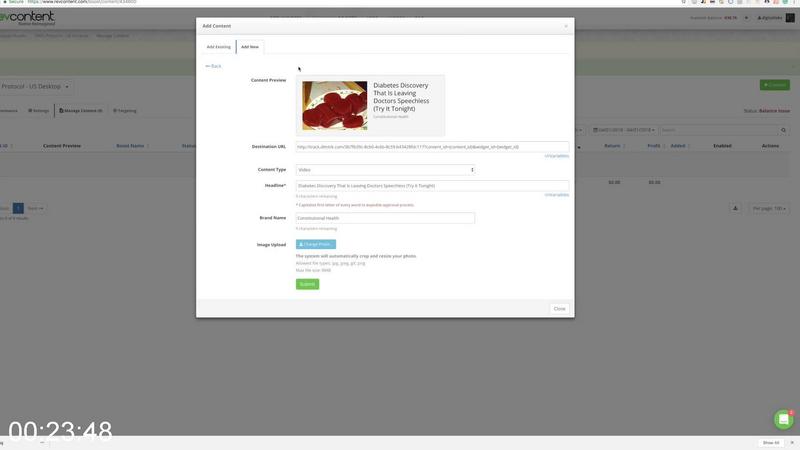The height and width of the screenshot is (450, 800).
Task: Open variables link under Destination URL
Action: (x=557, y=156)
